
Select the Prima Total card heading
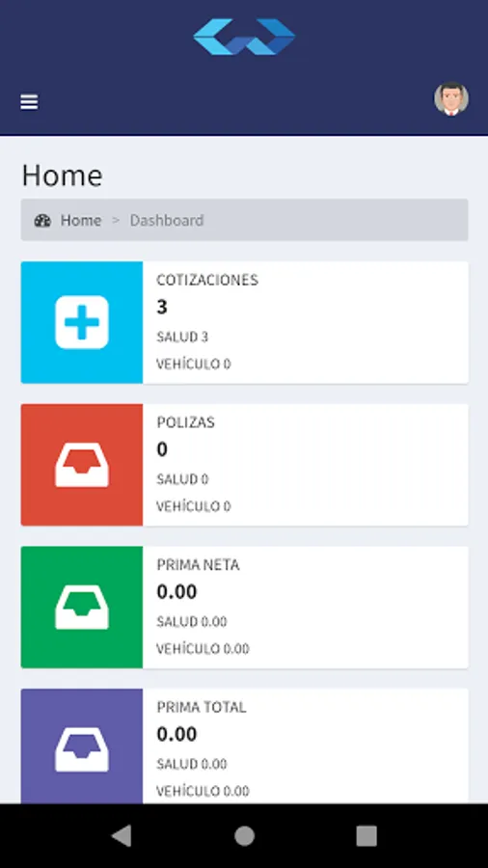tap(202, 707)
